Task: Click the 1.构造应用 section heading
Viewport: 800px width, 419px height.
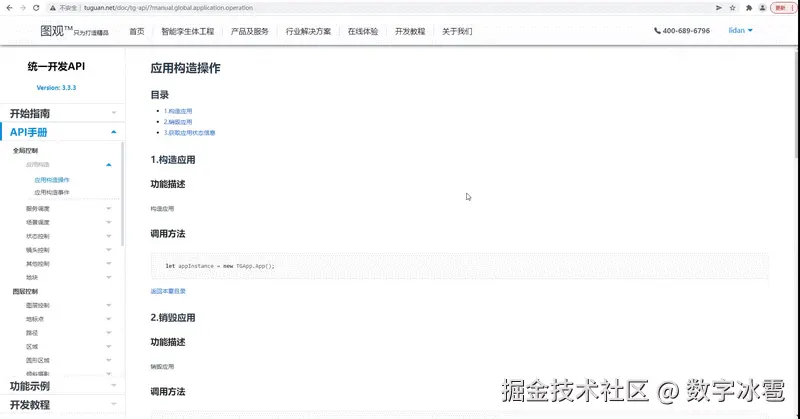Action: 172,160
